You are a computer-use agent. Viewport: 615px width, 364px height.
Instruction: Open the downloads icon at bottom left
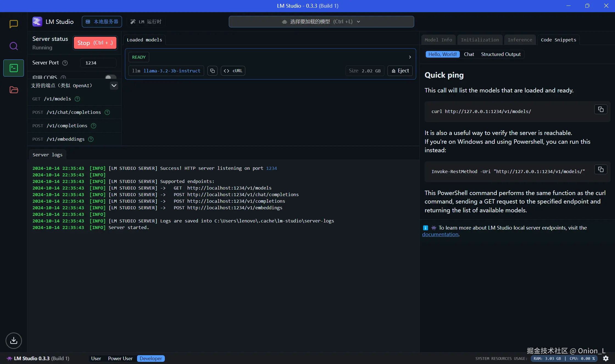(x=13, y=340)
